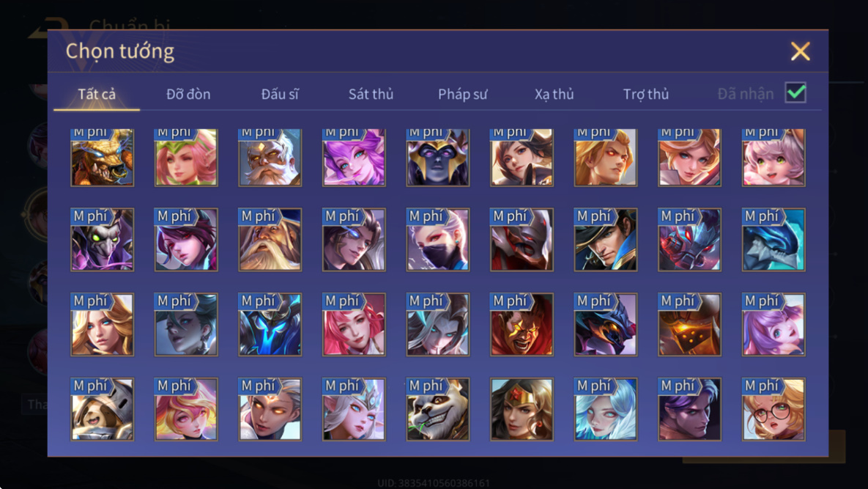Toggle the Đã nhận checkbox
This screenshot has width=868, height=489.
pyautogui.click(x=795, y=92)
